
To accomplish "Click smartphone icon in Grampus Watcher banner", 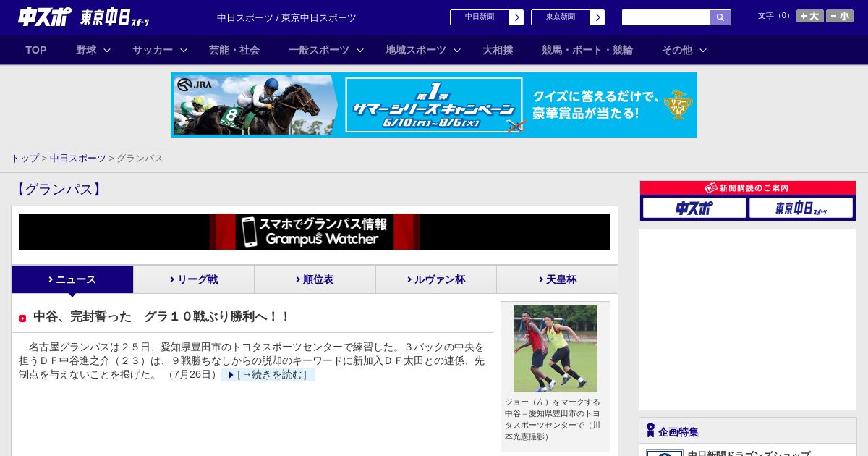I will click(x=250, y=232).
